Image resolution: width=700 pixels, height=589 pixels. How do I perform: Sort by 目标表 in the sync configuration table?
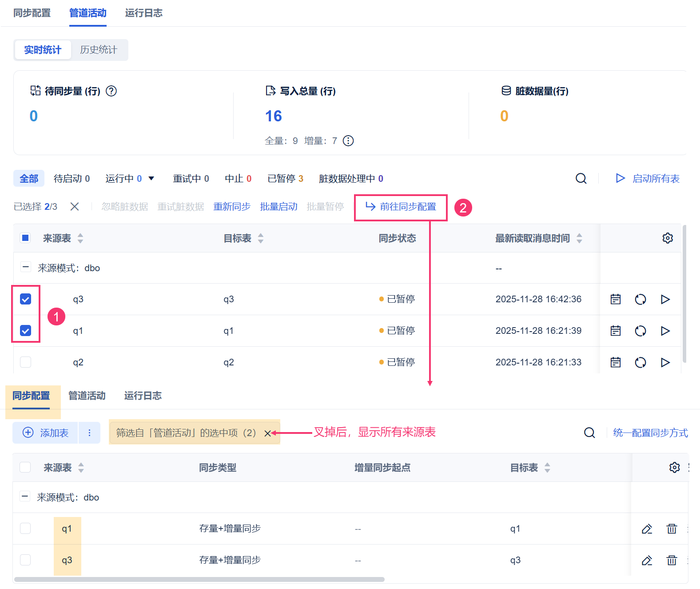tap(547, 468)
